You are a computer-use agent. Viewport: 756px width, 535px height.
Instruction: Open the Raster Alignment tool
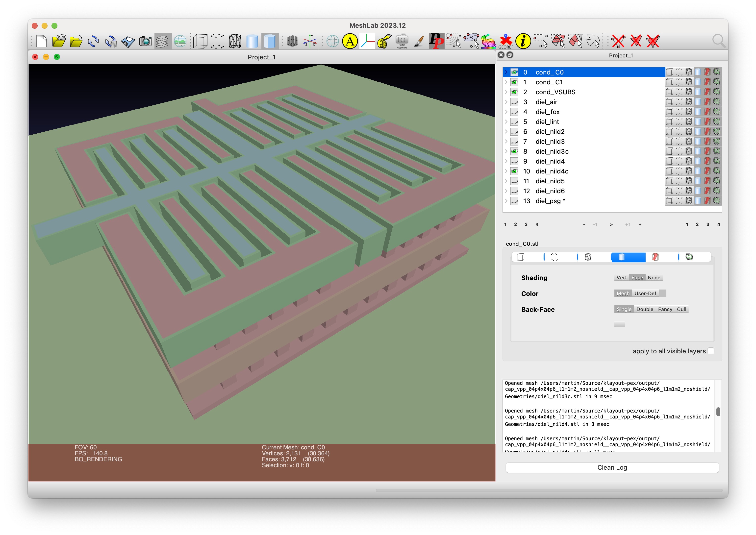point(402,41)
